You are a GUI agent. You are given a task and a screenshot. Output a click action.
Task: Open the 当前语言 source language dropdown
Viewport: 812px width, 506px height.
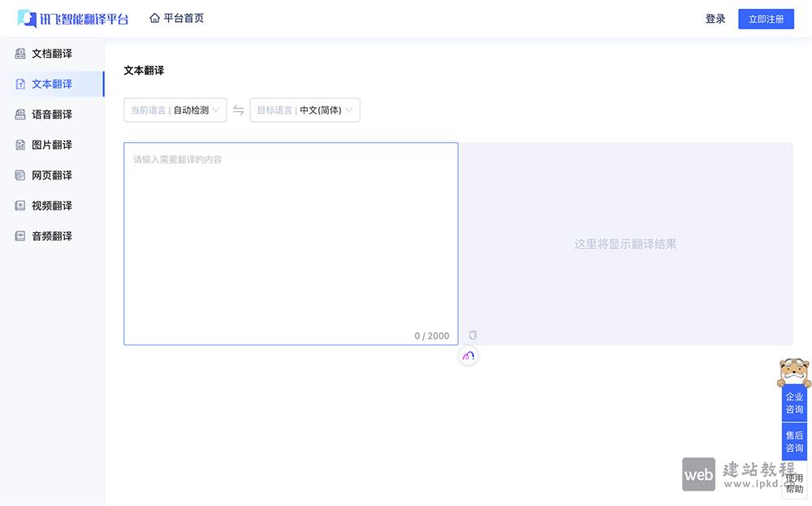pos(175,110)
